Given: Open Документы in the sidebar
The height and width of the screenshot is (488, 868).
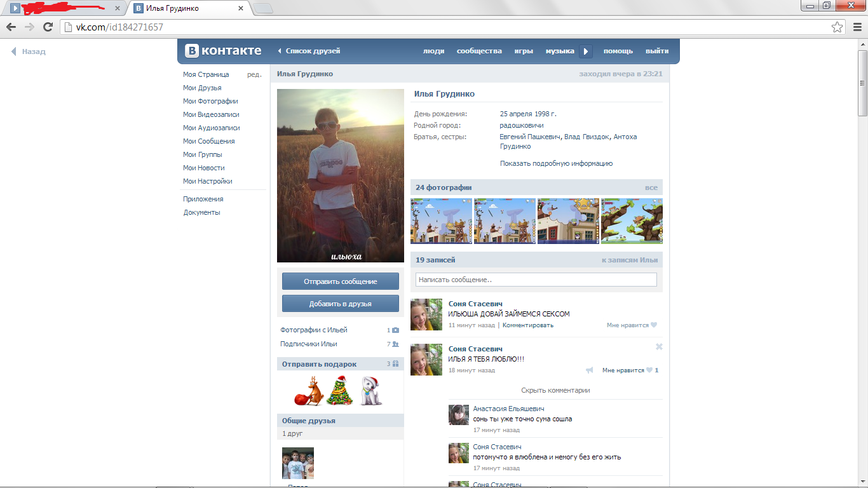Looking at the screenshot, I should click(201, 212).
